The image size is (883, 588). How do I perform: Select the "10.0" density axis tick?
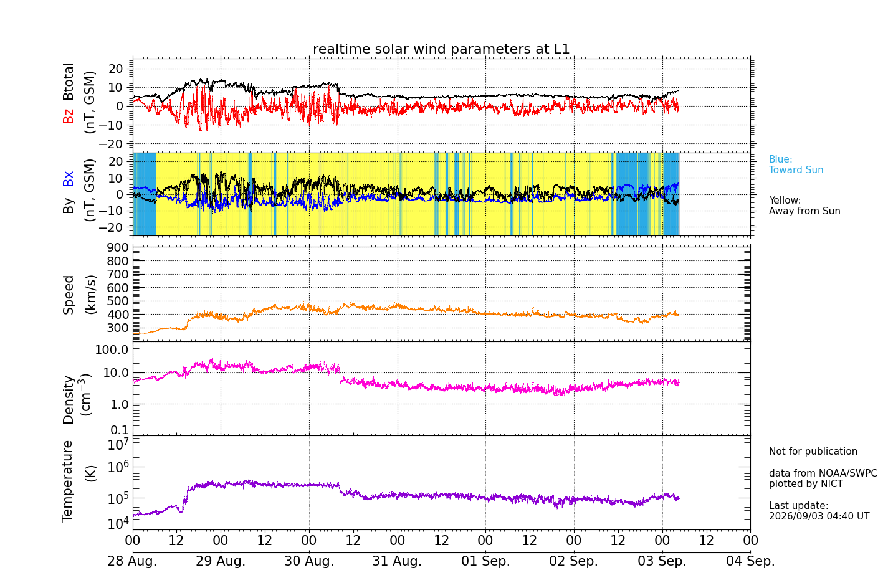[115, 373]
